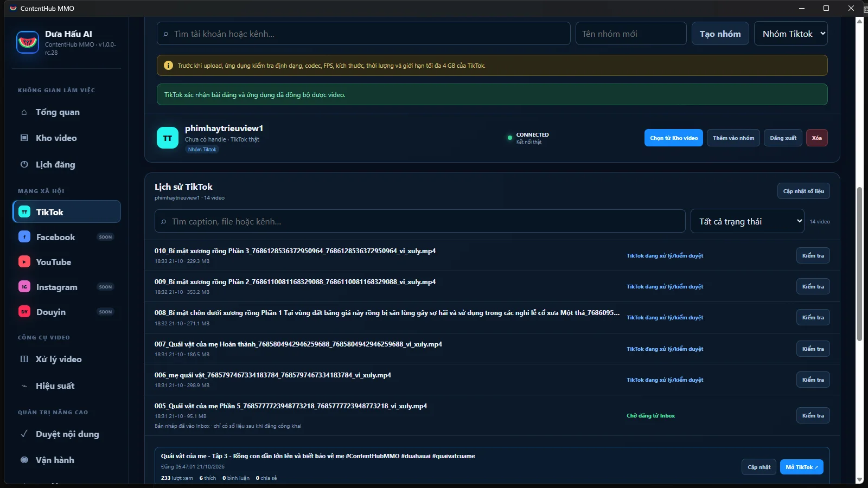Click Chọn từ Kho video button
This screenshot has width=868, height=488.
tap(674, 138)
